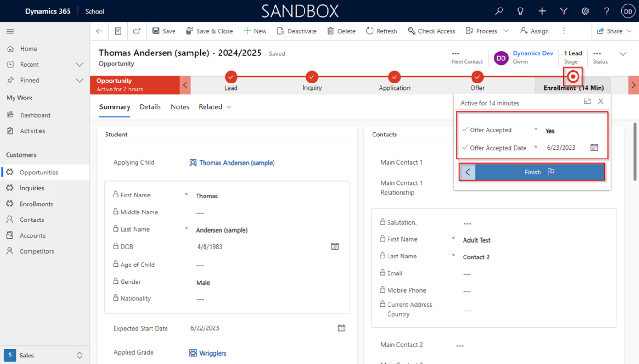This screenshot has height=364, width=639.
Task: Toggle the Offer Accepted Yes value
Action: click(550, 131)
